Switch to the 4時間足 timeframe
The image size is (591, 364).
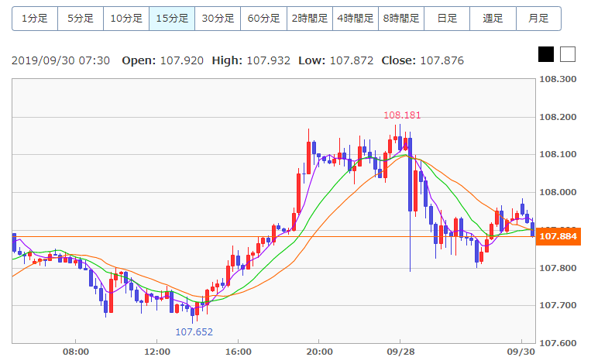pos(355,18)
